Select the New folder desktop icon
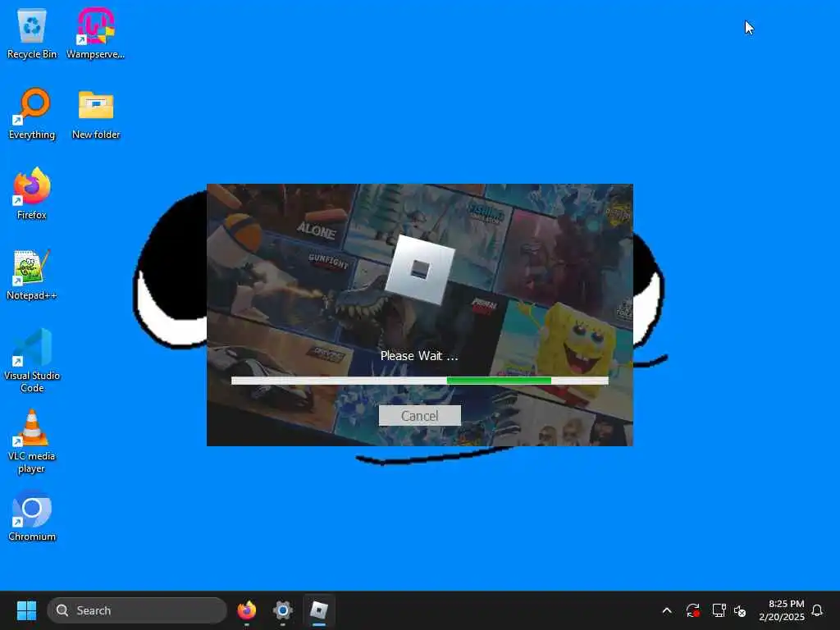 point(96,113)
